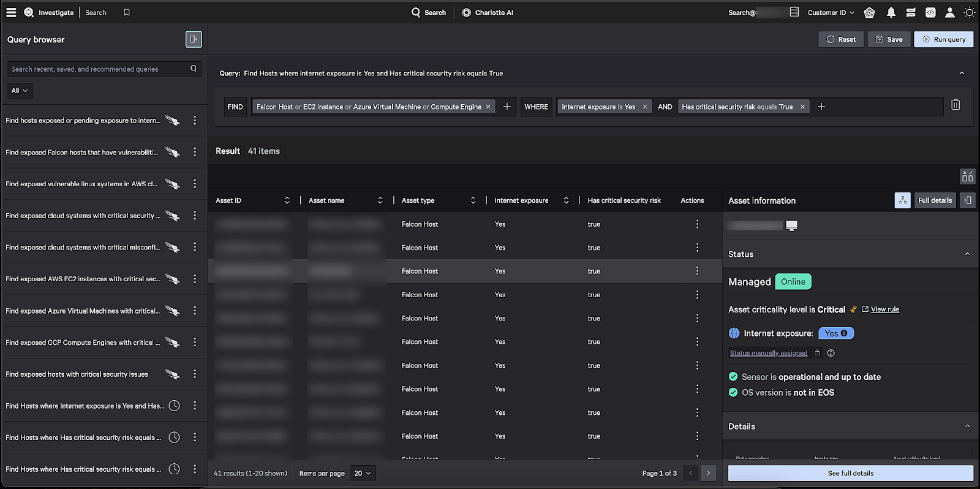Click See full details button
980x489 pixels.
point(851,473)
